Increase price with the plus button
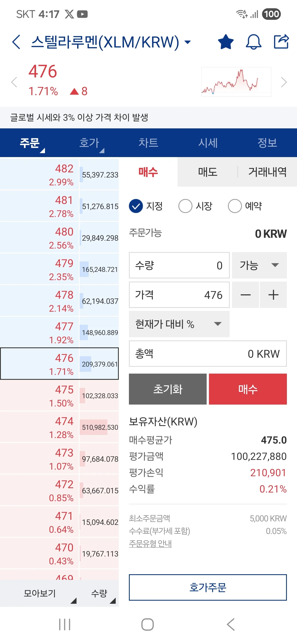Screen dimensions: 297x644 pyautogui.click(x=273, y=295)
